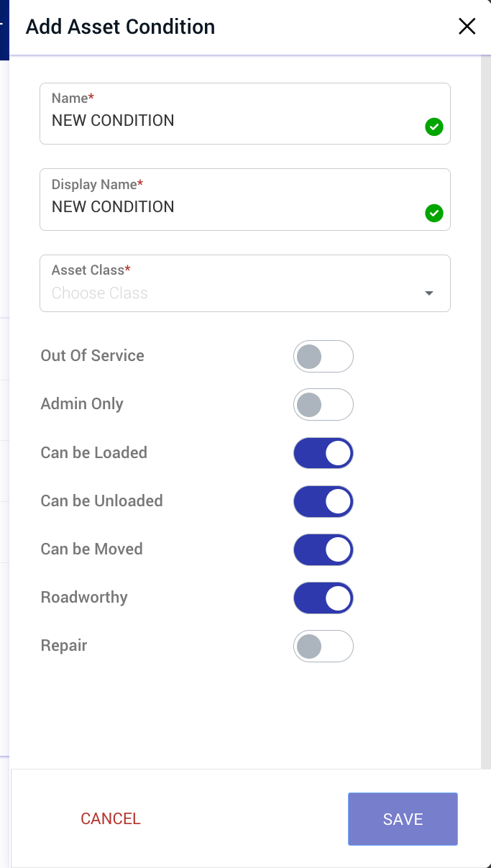The width and height of the screenshot is (491, 868).
Task: Disable the Can be Loaded toggle
Action: coord(323,453)
